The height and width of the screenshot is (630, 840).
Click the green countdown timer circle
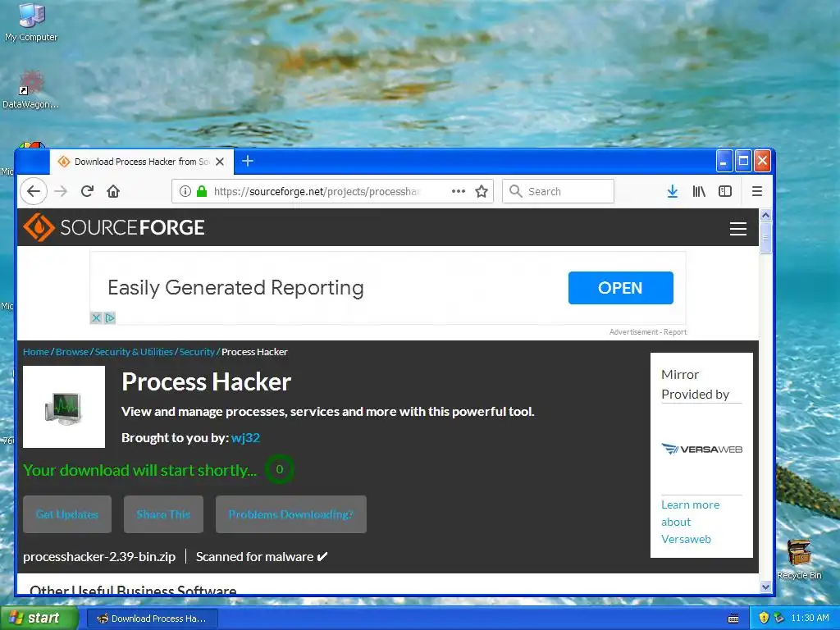click(279, 469)
